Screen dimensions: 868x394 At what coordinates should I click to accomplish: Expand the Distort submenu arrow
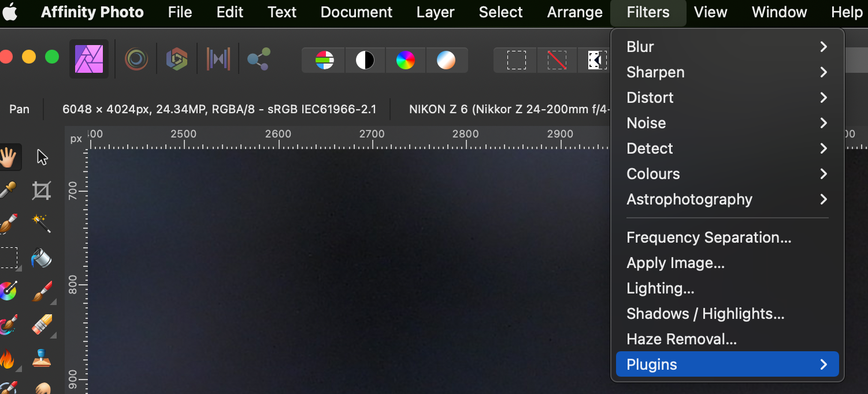(824, 98)
